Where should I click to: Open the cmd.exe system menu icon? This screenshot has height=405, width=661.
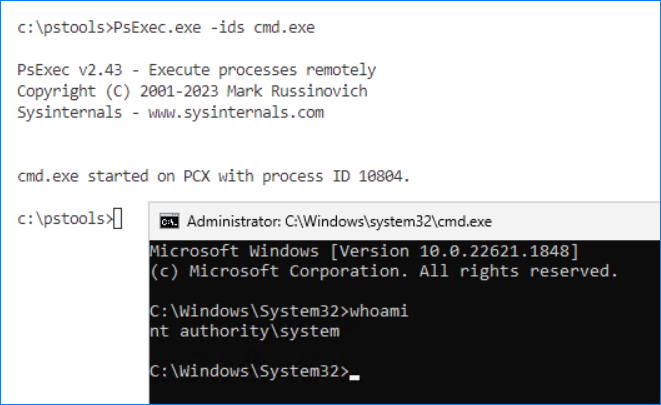pos(169,221)
